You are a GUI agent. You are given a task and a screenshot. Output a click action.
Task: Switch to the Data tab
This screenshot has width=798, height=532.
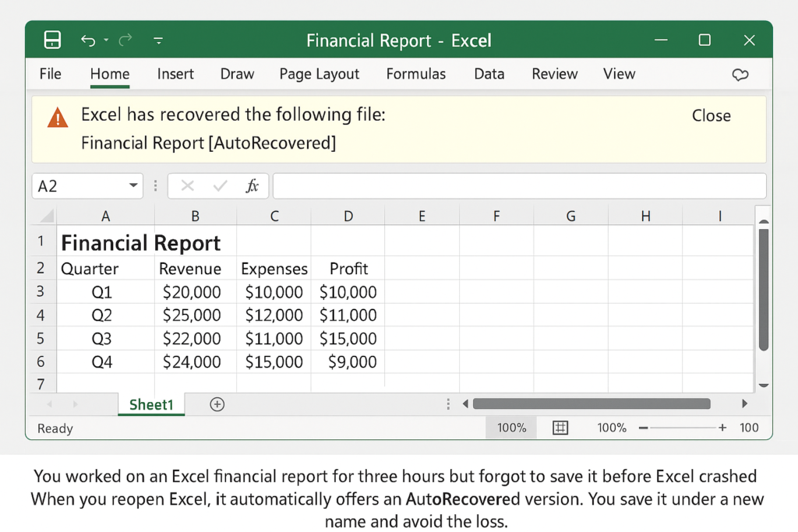(489, 74)
